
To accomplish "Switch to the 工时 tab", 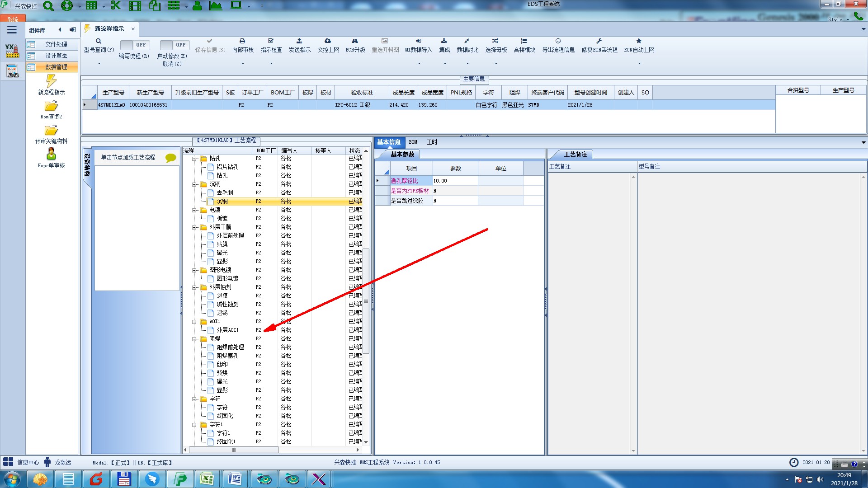I will tap(432, 142).
